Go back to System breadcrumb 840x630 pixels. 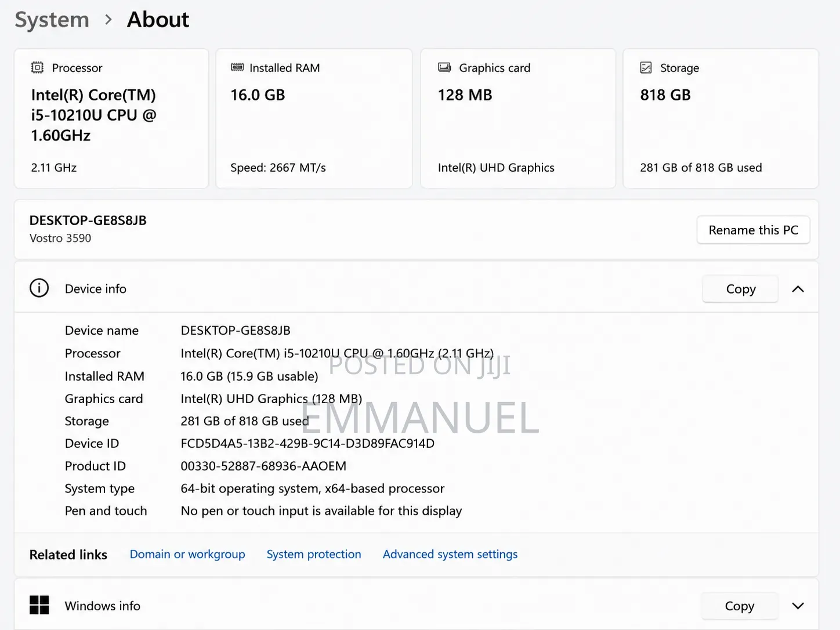(52, 20)
